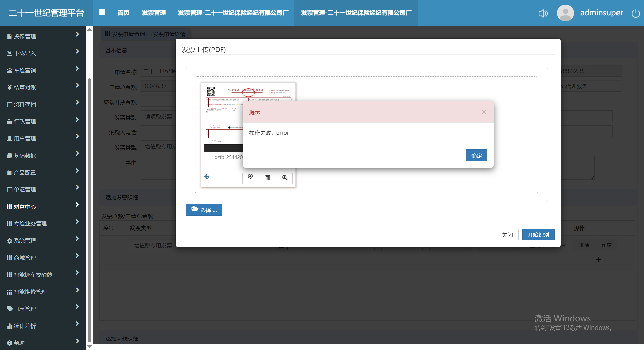Click the 用户管理 user icon
Image resolution: width=644 pixels, height=350 pixels.
(9, 138)
